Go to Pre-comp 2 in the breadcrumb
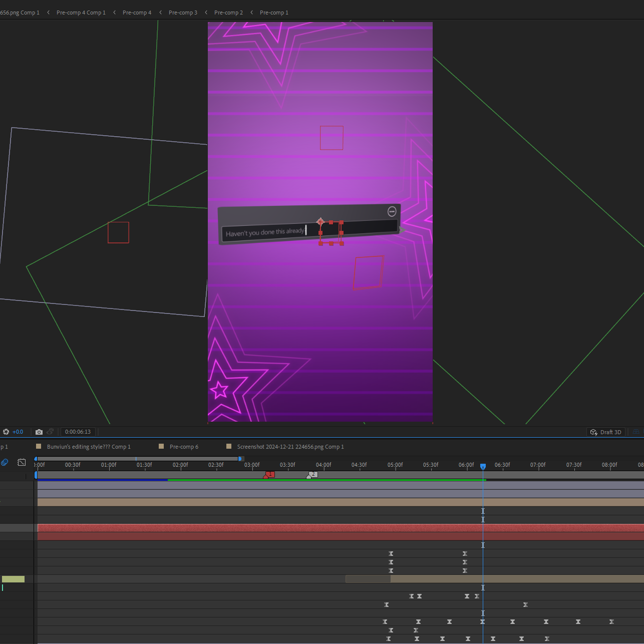644x644 pixels. tap(228, 13)
